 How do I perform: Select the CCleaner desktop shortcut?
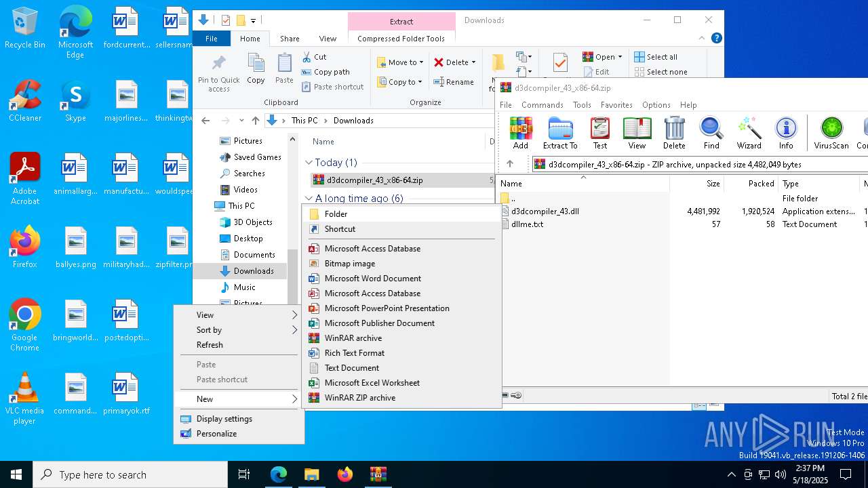coord(25,101)
